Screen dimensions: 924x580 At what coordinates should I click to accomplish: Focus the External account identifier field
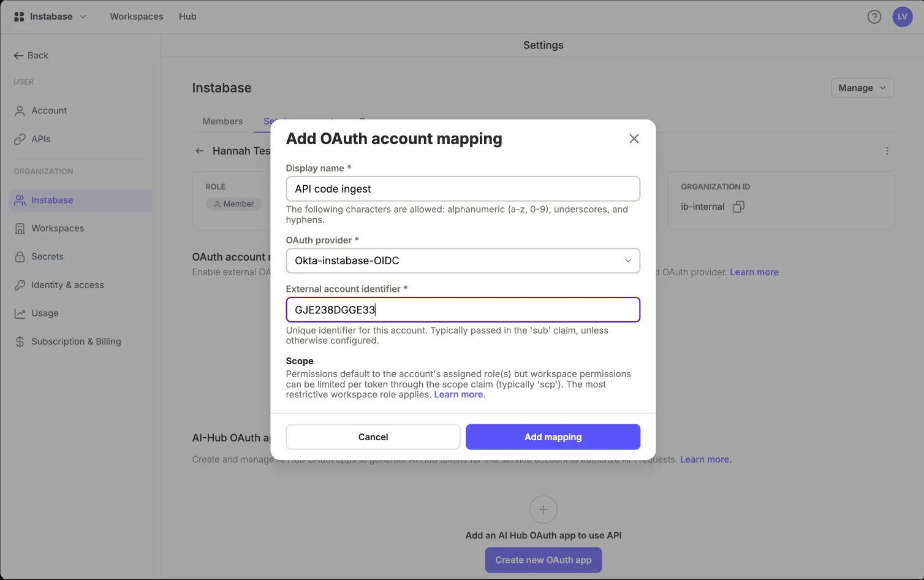click(x=463, y=310)
